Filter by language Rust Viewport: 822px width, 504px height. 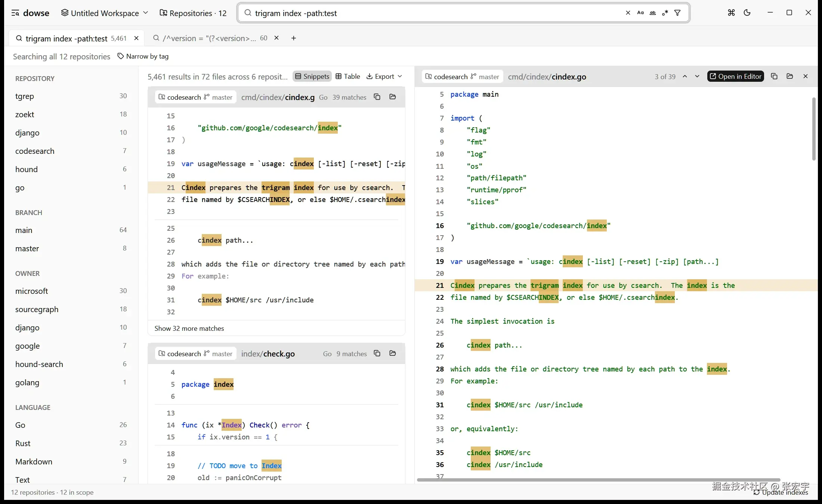click(71, 444)
